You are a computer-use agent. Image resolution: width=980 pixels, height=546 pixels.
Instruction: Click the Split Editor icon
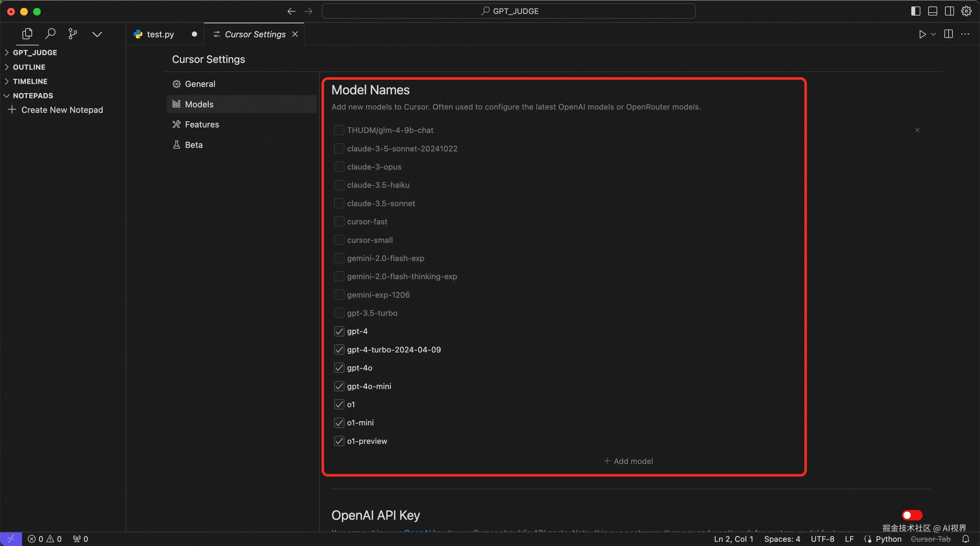949,34
